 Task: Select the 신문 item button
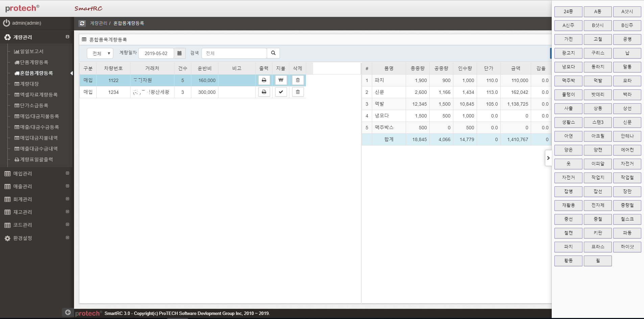(627, 122)
